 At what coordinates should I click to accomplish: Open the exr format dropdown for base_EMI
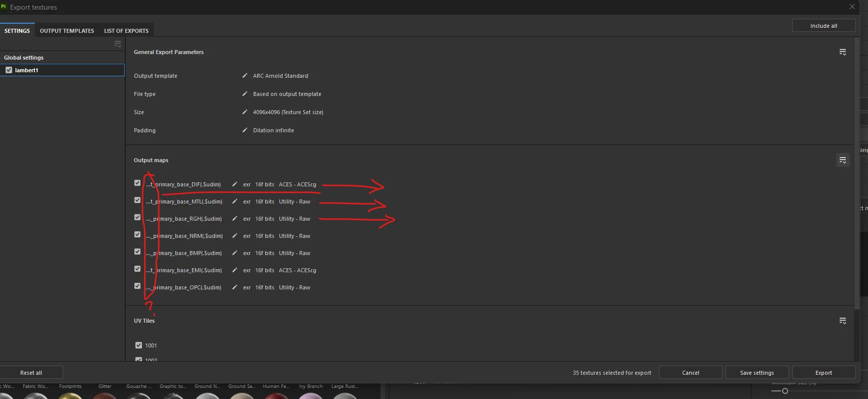point(247,270)
